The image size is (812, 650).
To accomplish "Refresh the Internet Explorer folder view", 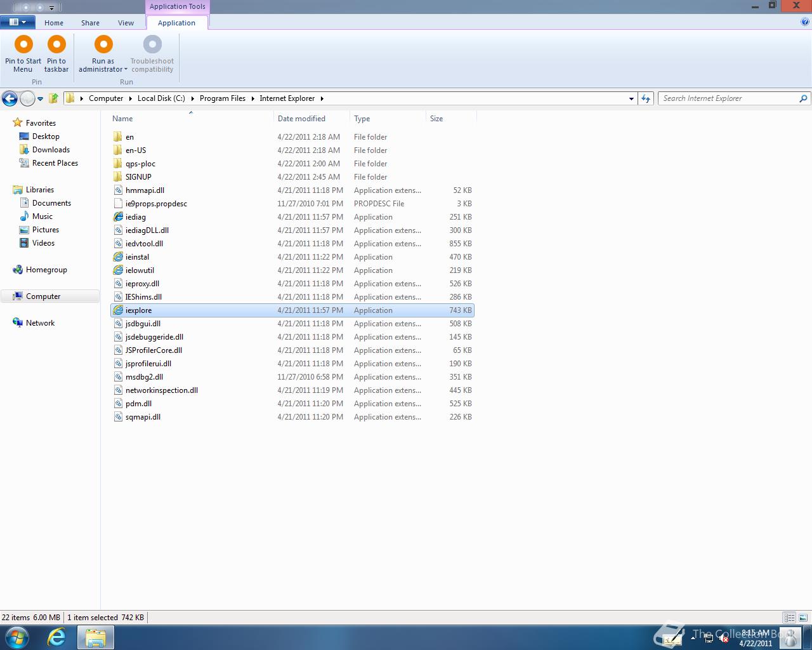I will tap(646, 98).
